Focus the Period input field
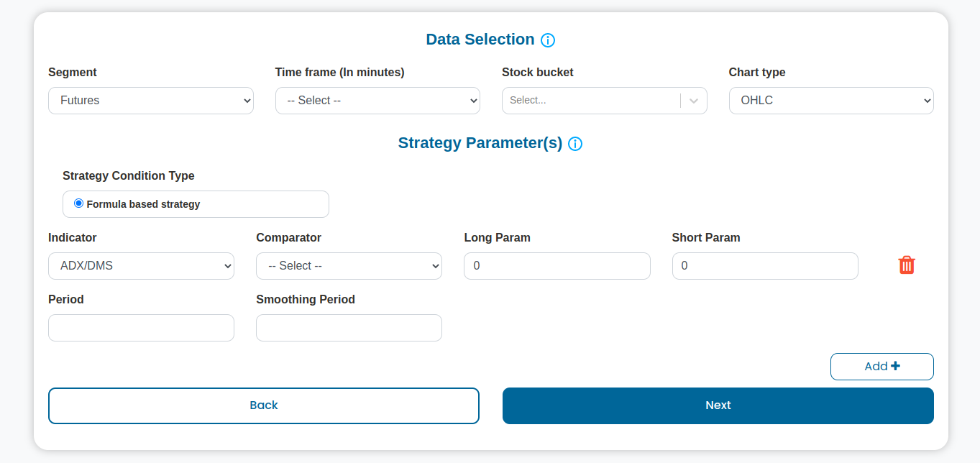This screenshot has width=980, height=463. 141,328
